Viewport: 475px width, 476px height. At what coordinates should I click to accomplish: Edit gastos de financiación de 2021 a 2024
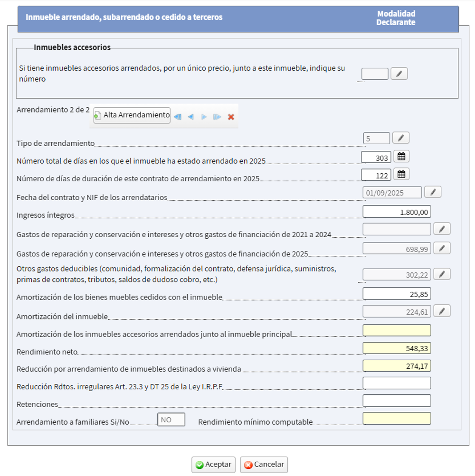coord(442,228)
